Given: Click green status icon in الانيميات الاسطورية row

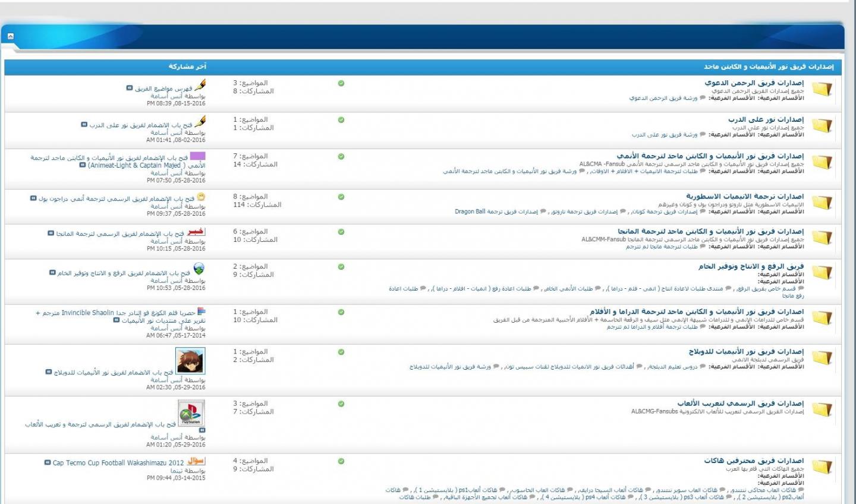Looking at the screenshot, I should coord(341,197).
